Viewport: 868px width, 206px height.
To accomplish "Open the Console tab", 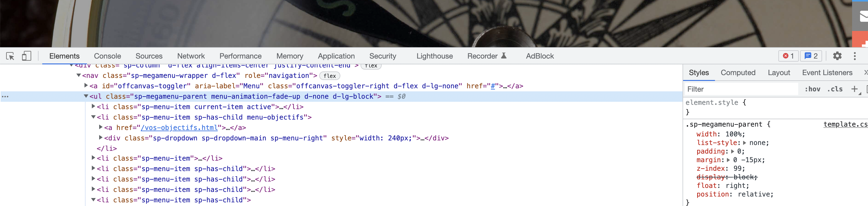I will [x=107, y=56].
